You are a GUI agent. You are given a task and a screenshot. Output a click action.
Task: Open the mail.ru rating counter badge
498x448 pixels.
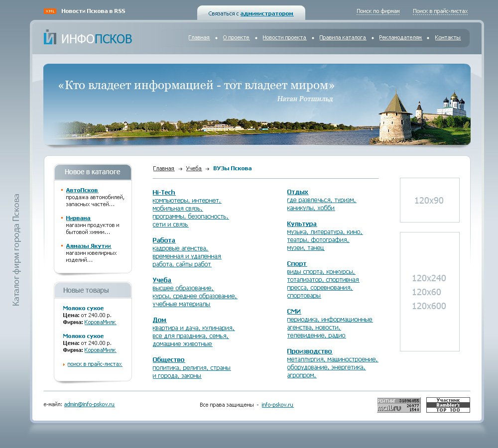(398, 405)
